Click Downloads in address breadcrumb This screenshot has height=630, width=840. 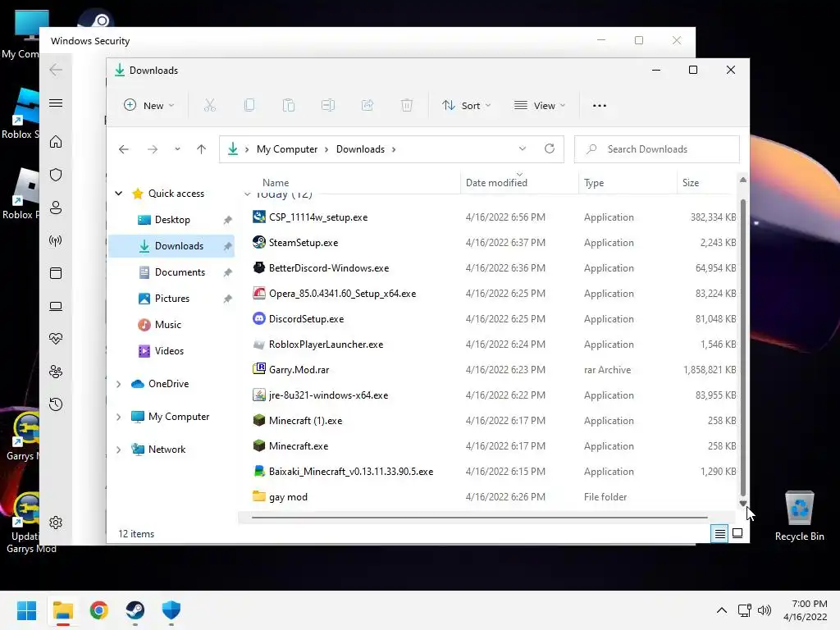click(x=361, y=149)
